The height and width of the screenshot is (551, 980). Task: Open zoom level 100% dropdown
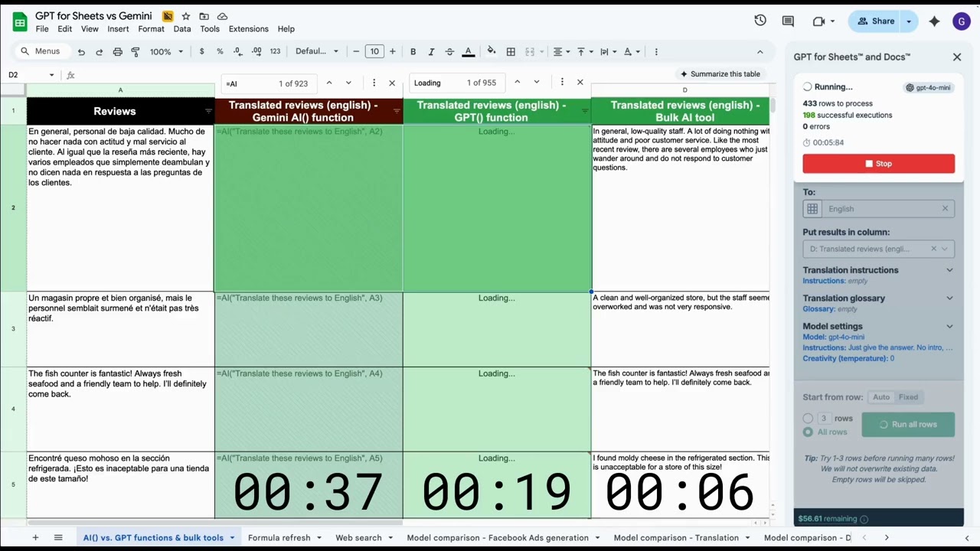167,52
